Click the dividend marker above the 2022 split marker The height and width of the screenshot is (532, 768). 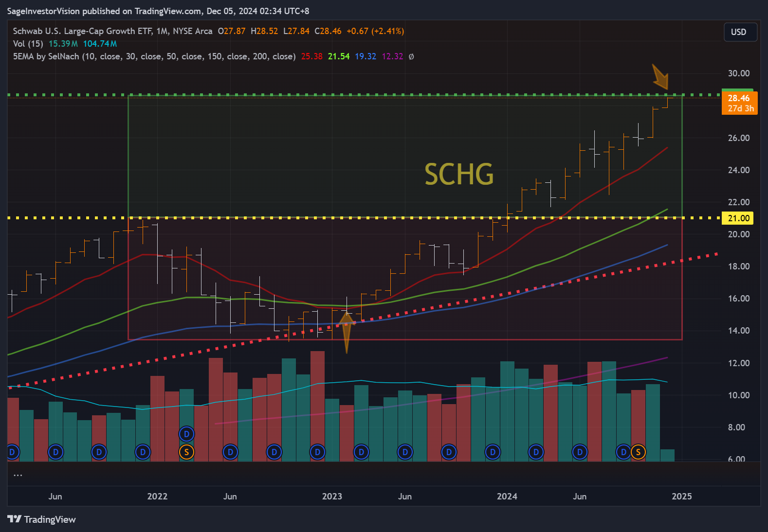(186, 434)
